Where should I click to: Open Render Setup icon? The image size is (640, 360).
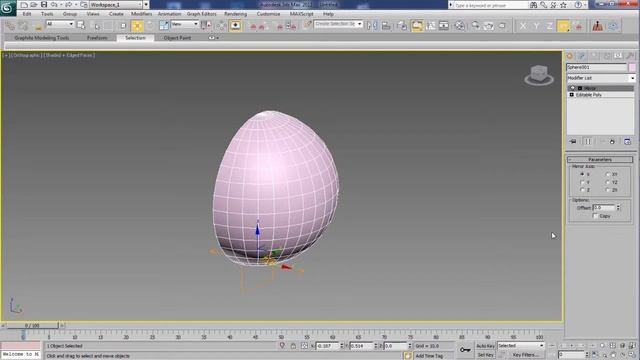tap(476, 26)
